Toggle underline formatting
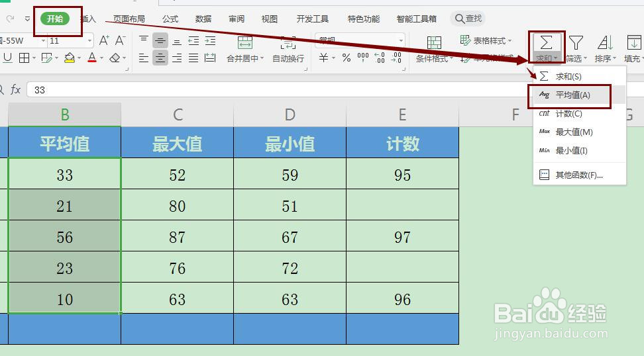 (x=7, y=58)
